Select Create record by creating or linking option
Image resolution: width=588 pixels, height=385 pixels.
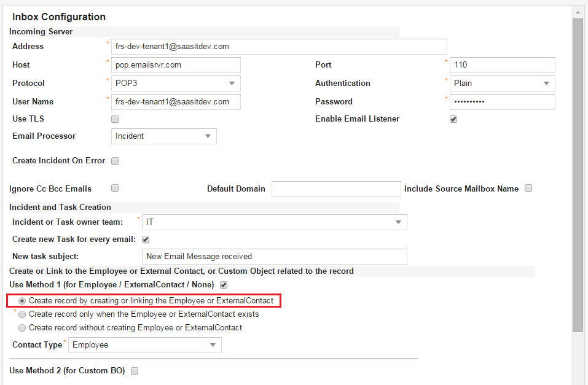click(23, 301)
